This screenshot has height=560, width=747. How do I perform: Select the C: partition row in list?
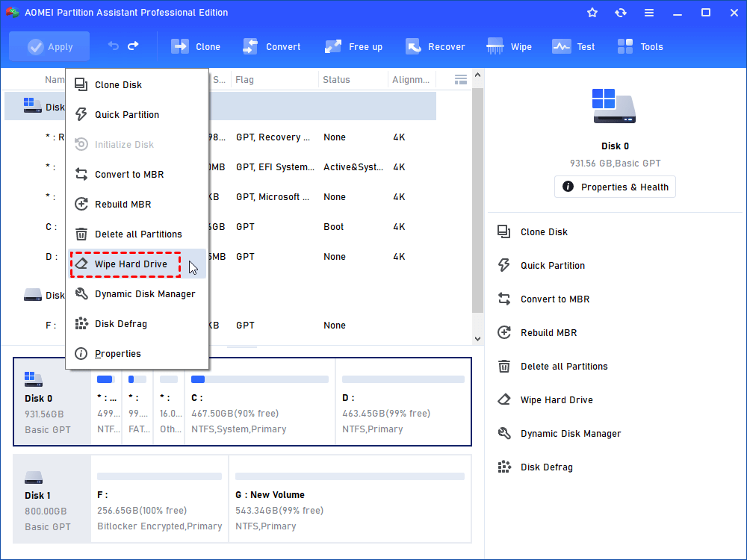[220, 227]
